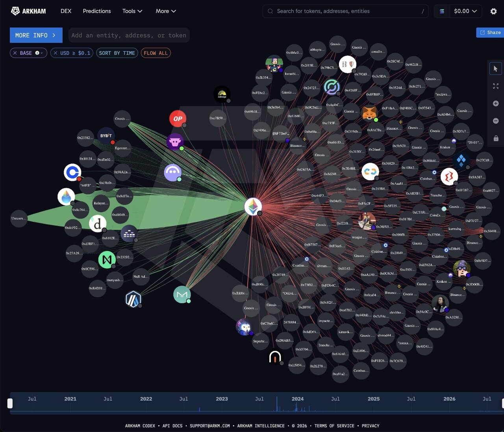504x432 pixels.
Task: Zoom out of the graph with minus
Action: [x=495, y=121]
